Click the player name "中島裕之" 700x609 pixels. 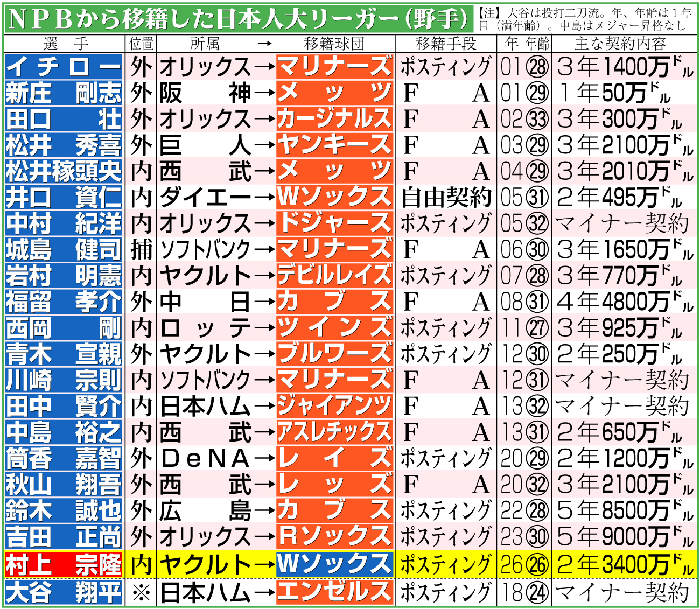[64, 432]
